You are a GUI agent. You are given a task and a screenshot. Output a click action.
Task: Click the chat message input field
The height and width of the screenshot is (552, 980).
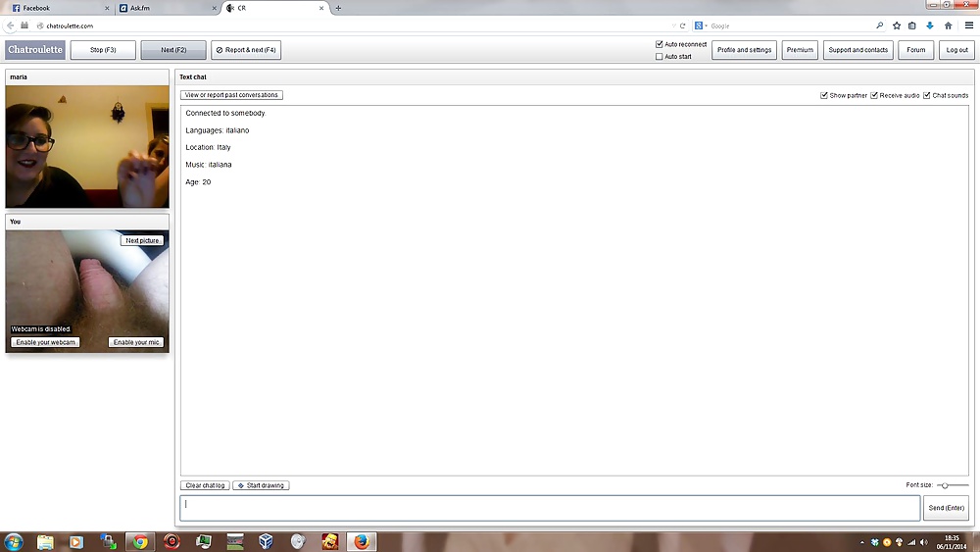[549, 508]
